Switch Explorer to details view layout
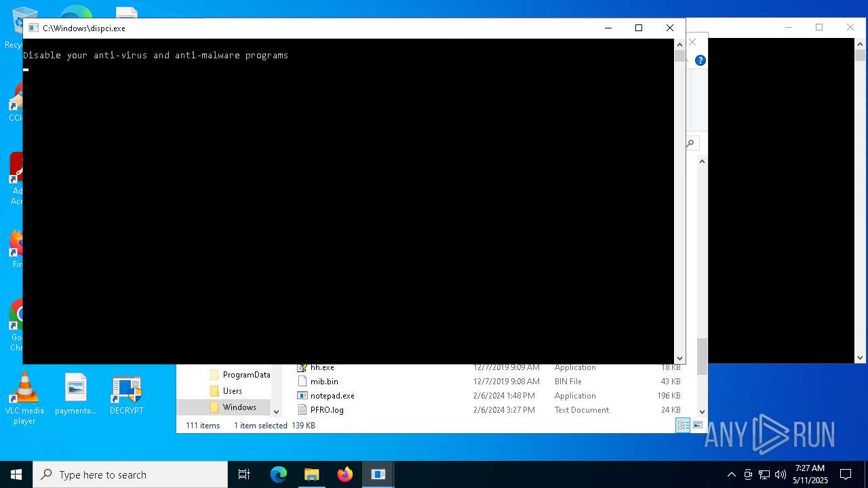Screen dimensions: 868x488 (683, 425)
